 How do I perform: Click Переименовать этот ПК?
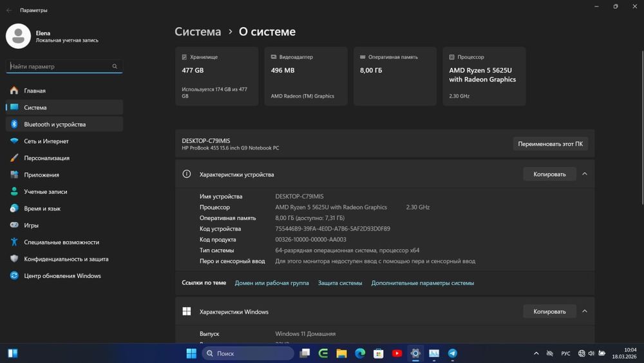click(551, 144)
